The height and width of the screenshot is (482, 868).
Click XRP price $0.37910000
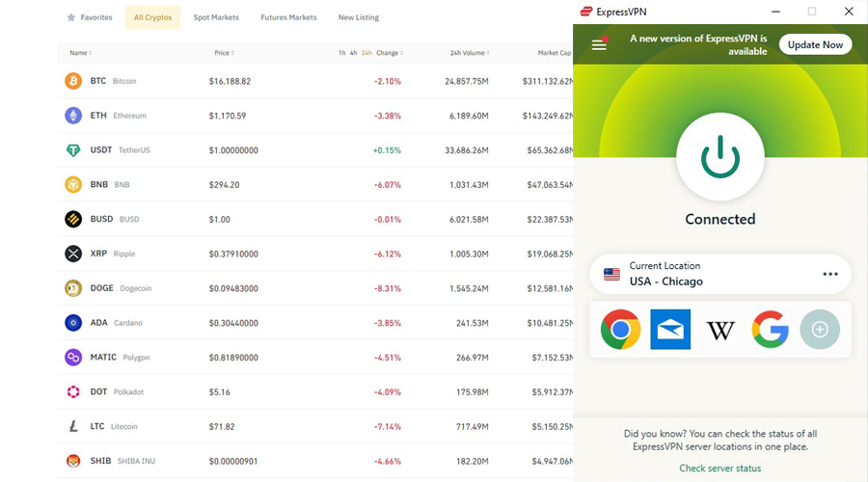(233, 254)
